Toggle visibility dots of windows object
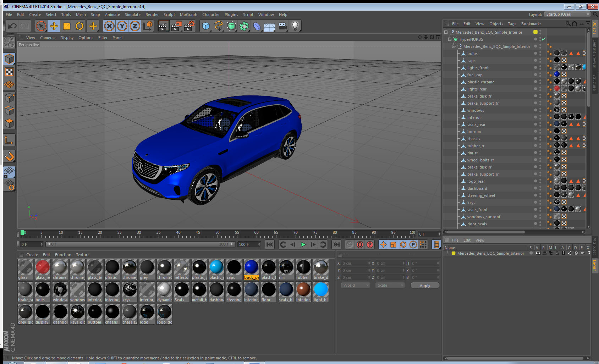This screenshot has width=599, height=364. 540,110
